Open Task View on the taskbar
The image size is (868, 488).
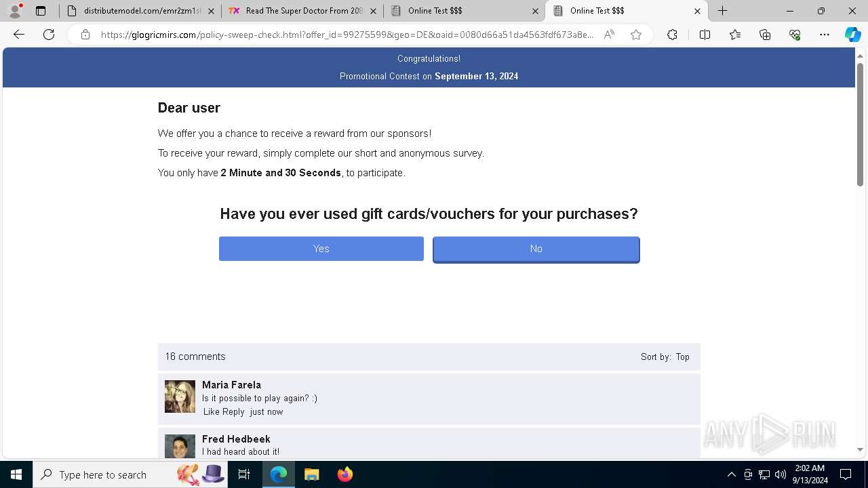tap(245, 474)
